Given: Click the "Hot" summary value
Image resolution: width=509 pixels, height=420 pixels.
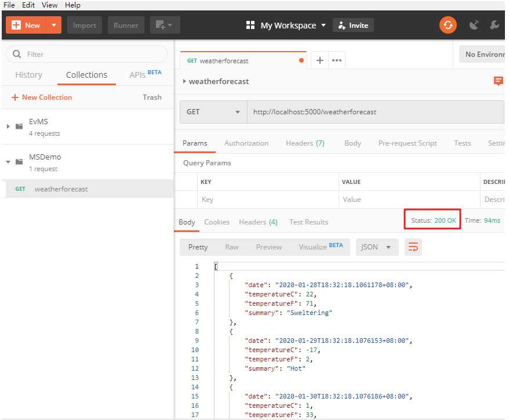Looking at the screenshot, I should (296, 368).
